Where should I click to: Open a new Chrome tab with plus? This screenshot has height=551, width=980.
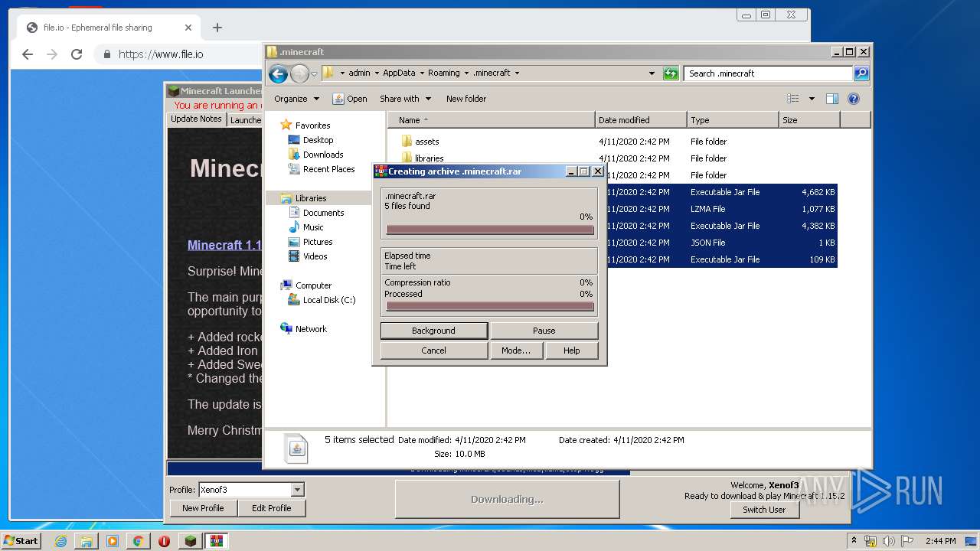[217, 28]
